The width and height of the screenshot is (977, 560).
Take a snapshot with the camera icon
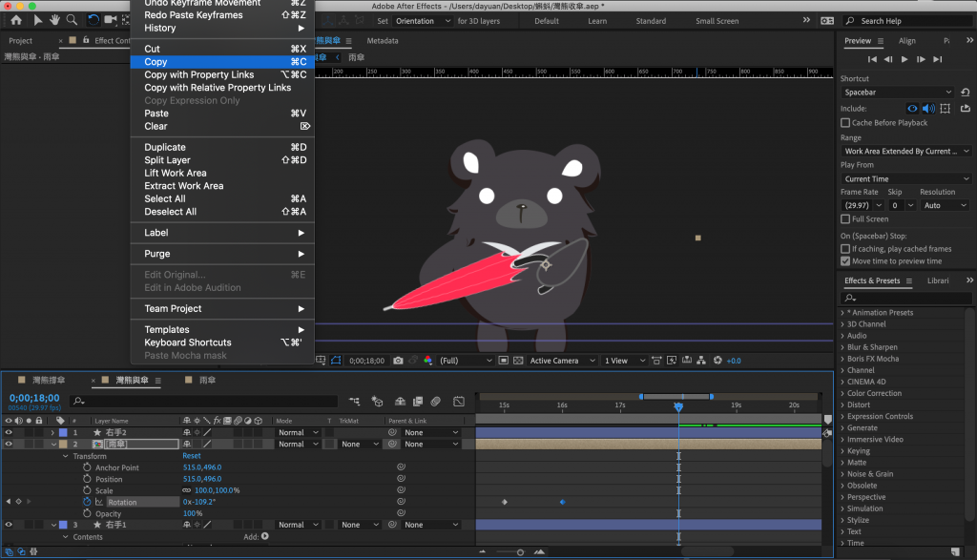click(x=398, y=361)
